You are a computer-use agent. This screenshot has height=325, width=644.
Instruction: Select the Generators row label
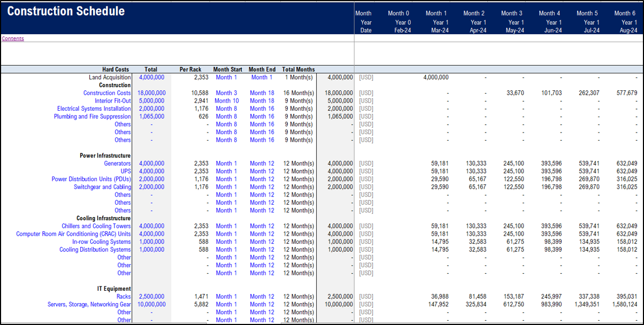coord(118,164)
